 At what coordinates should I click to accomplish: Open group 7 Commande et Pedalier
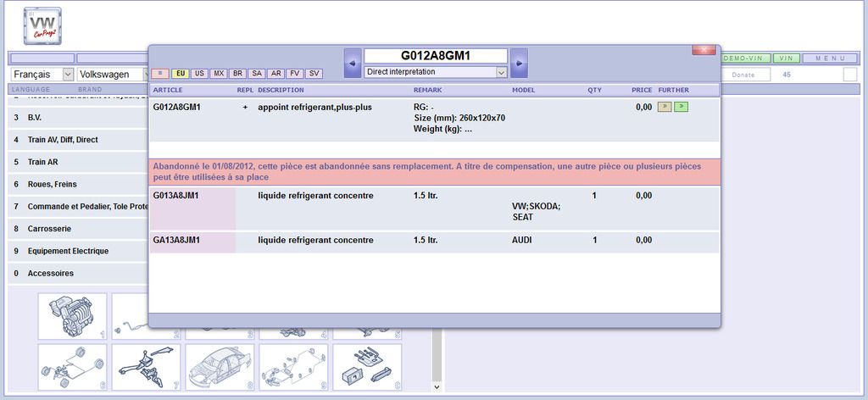pyautogui.click(x=79, y=207)
